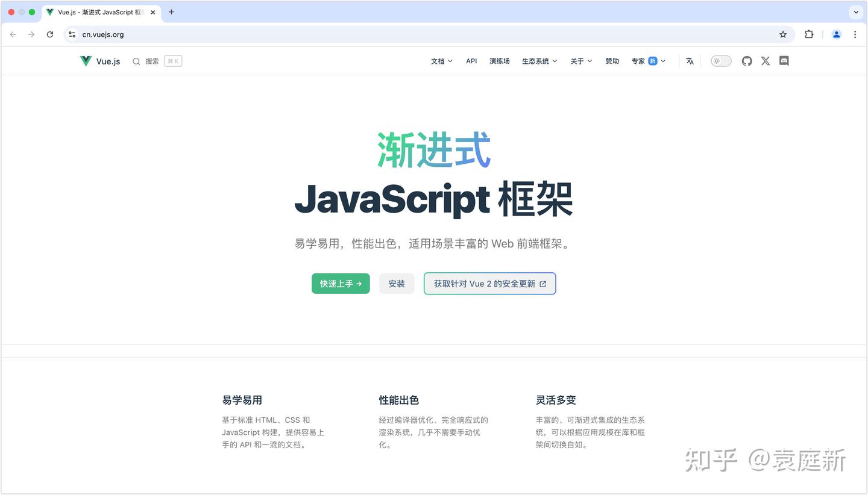The image size is (868, 495).
Task: Bookmark the page with the star icon
Action: tap(782, 34)
